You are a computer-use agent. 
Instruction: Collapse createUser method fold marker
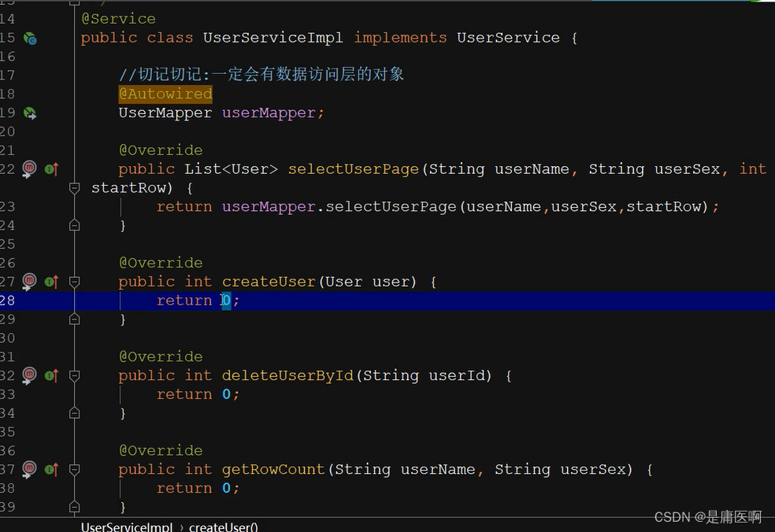74,282
